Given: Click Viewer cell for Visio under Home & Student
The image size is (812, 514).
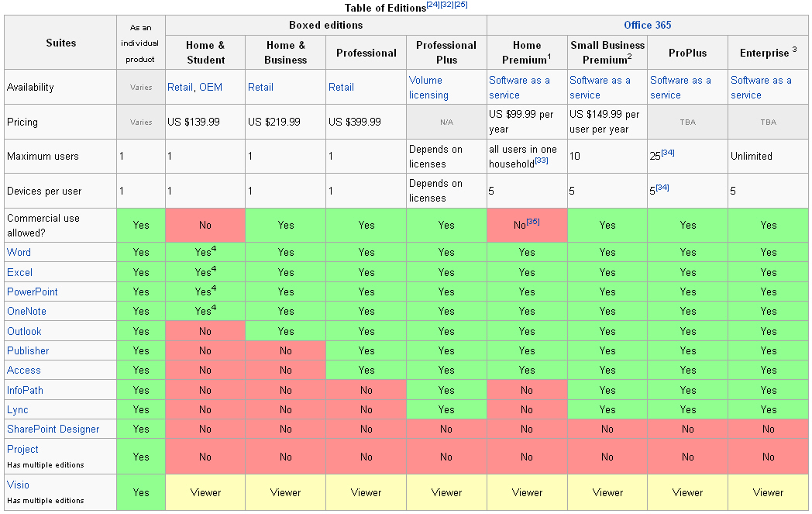Looking at the screenshot, I should (205, 492).
